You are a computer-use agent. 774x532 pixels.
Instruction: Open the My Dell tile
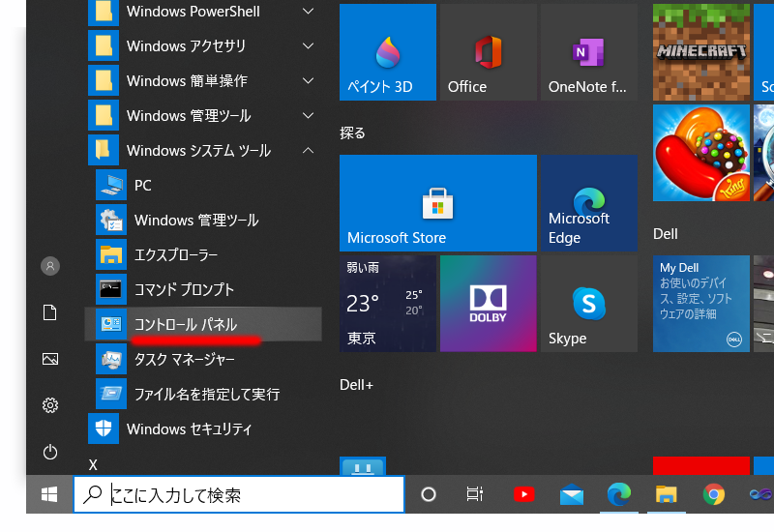pyautogui.click(x=700, y=304)
